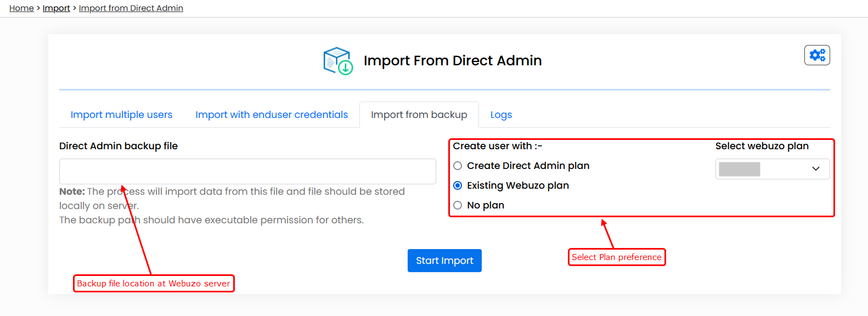
Task: Click the Direct Admin backup file label
Action: 119,146
